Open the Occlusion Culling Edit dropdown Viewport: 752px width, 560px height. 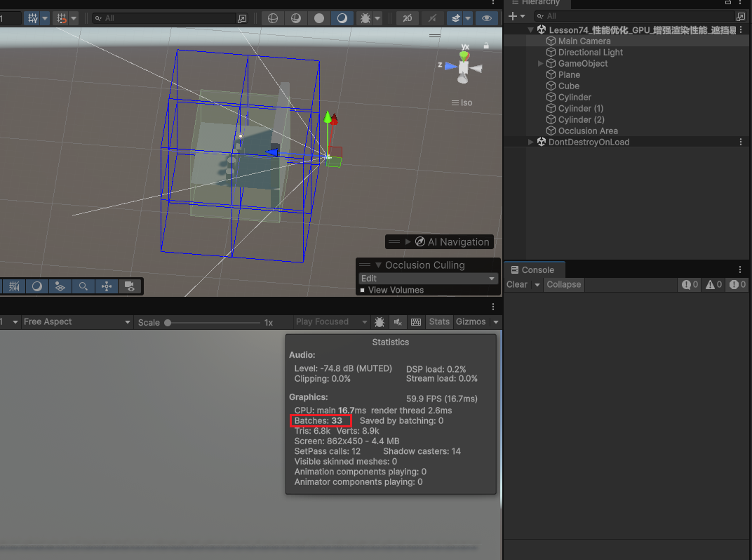pos(428,279)
